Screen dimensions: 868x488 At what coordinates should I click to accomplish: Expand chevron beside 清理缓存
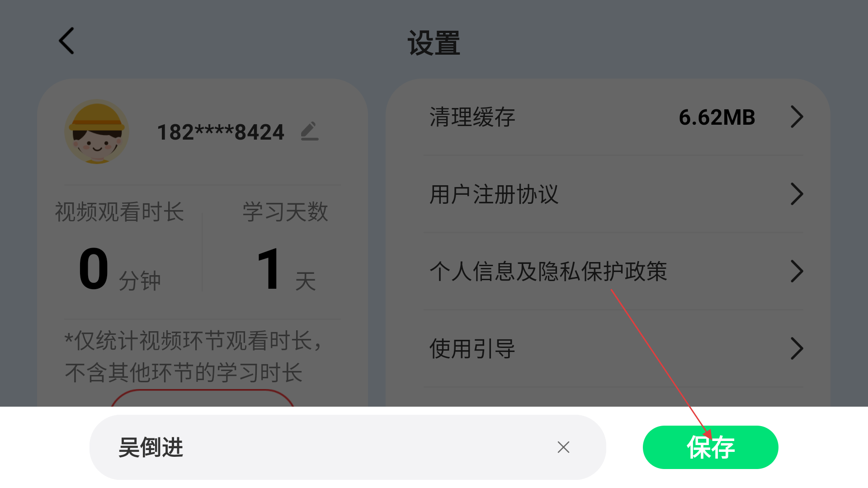797,117
